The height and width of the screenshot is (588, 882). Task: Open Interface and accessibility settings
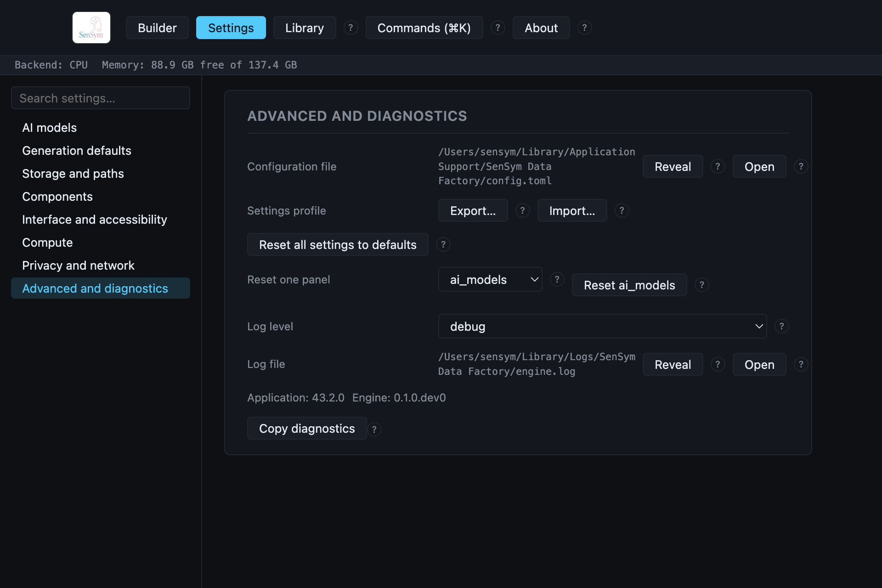tap(101, 220)
